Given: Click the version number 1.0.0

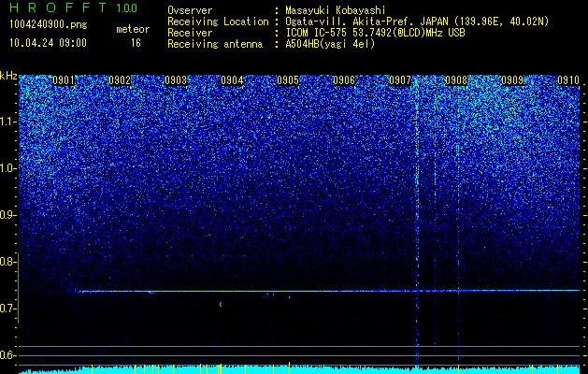Looking at the screenshot, I should (x=127, y=8).
